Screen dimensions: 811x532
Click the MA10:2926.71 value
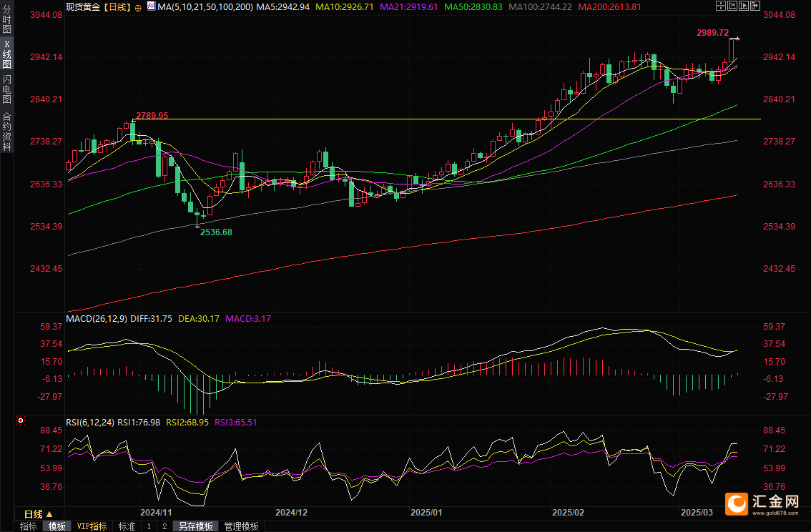pos(345,7)
